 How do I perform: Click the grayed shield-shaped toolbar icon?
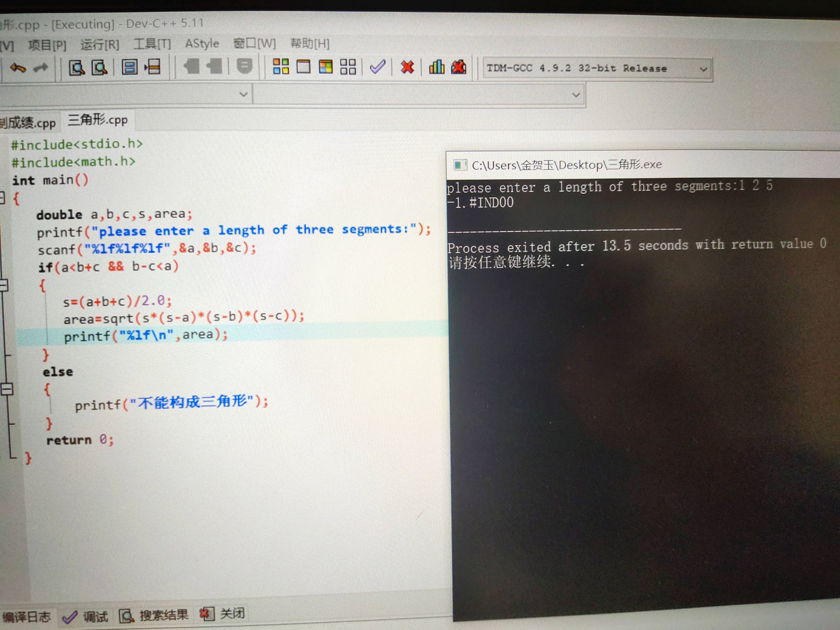(x=244, y=66)
